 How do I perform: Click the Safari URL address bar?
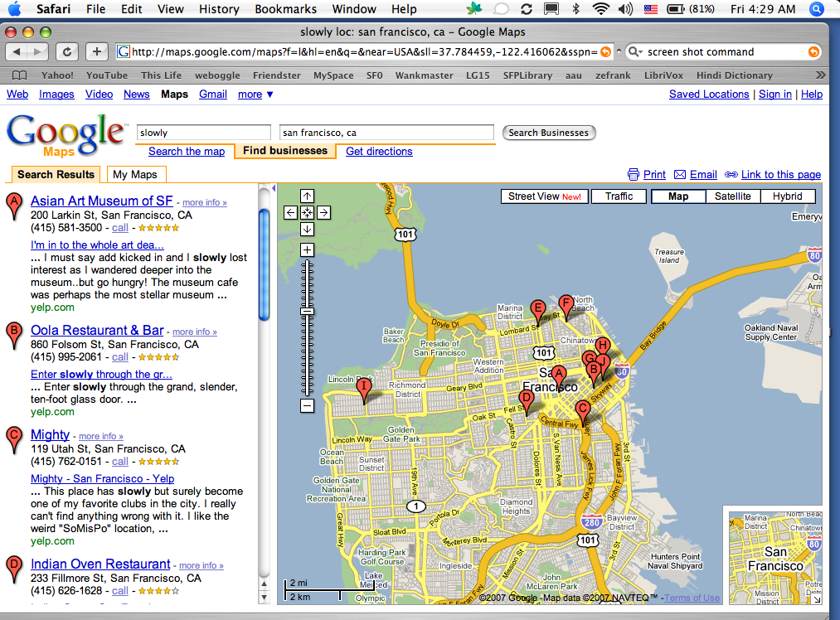(x=364, y=52)
